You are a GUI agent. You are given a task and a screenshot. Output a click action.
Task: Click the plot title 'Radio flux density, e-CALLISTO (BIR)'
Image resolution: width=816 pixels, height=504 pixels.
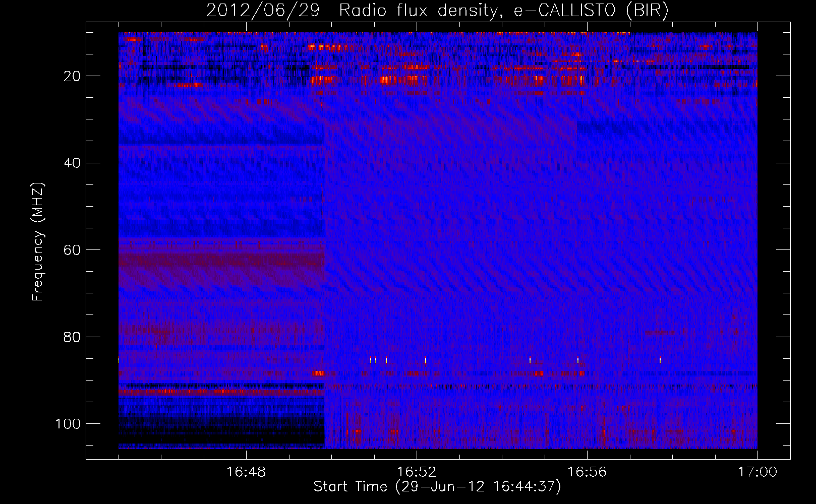tap(503, 10)
